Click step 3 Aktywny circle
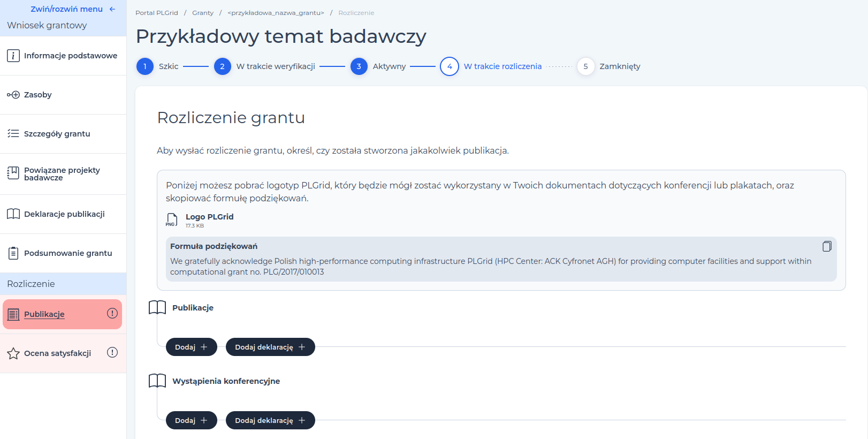Screen dimensions: 868x439 tap(359, 66)
